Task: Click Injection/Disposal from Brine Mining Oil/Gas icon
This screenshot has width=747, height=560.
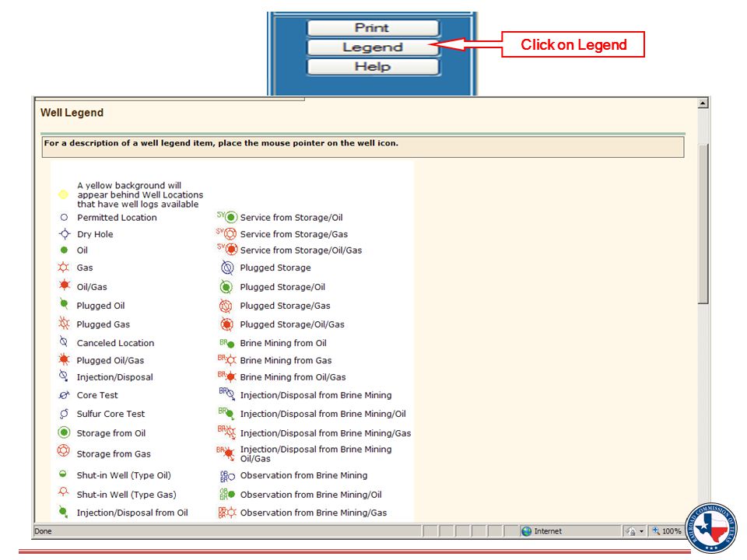Action: pyautogui.click(x=226, y=453)
